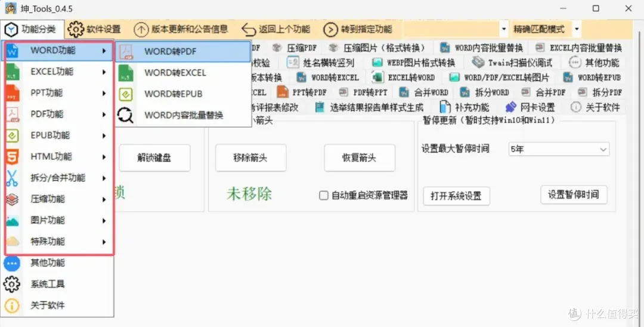Click the green XLS icon next to WORD转EXCEL submenu
644x327 pixels.
click(126, 73)
